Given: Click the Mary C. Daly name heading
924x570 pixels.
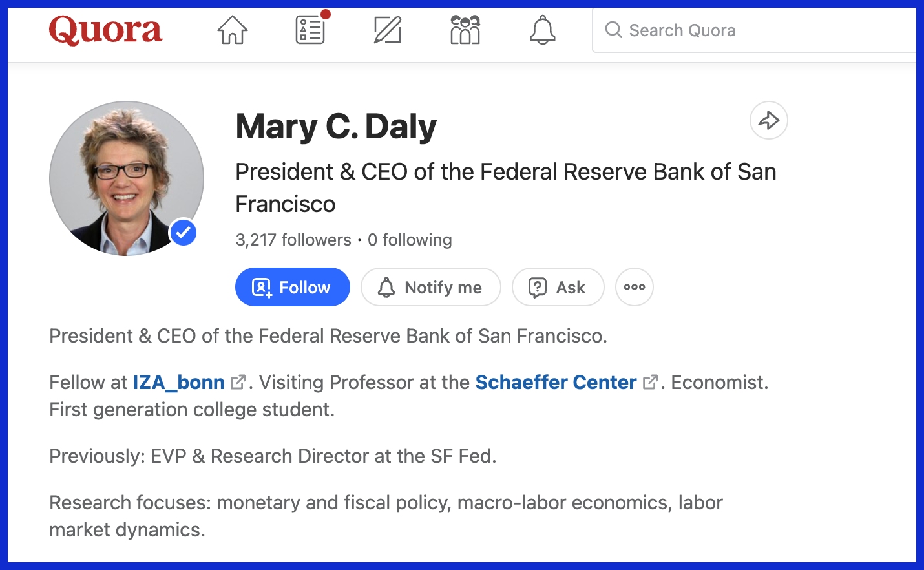Looking at the screenshot, I should [x=336, y=126].
